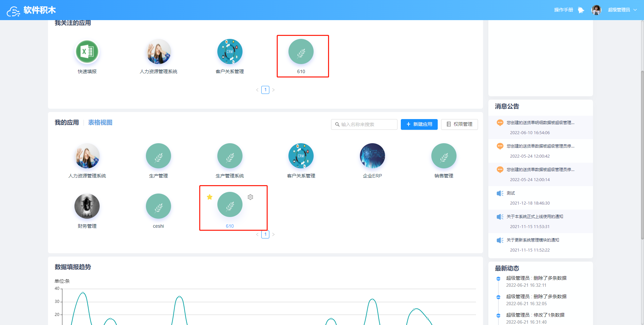Open the 财务管理 app icon
The image size is (644, 325).
click(x=87, y=206)
